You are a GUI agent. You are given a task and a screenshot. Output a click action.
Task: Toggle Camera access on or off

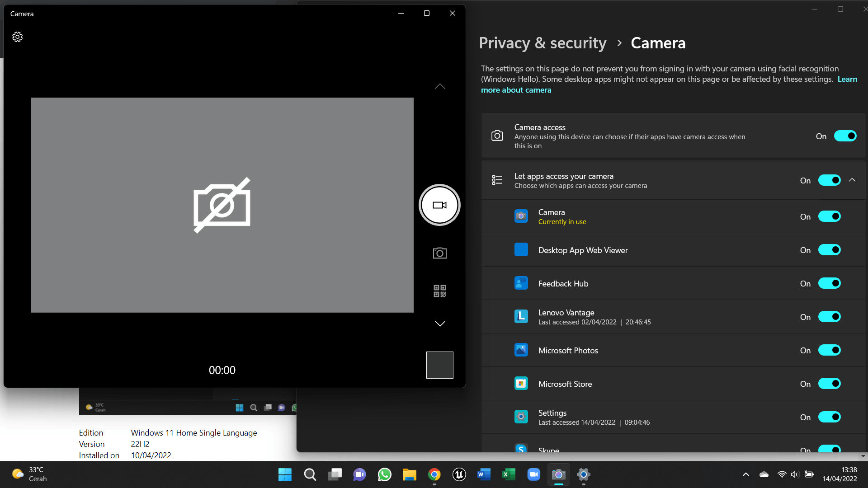[845, 136]
